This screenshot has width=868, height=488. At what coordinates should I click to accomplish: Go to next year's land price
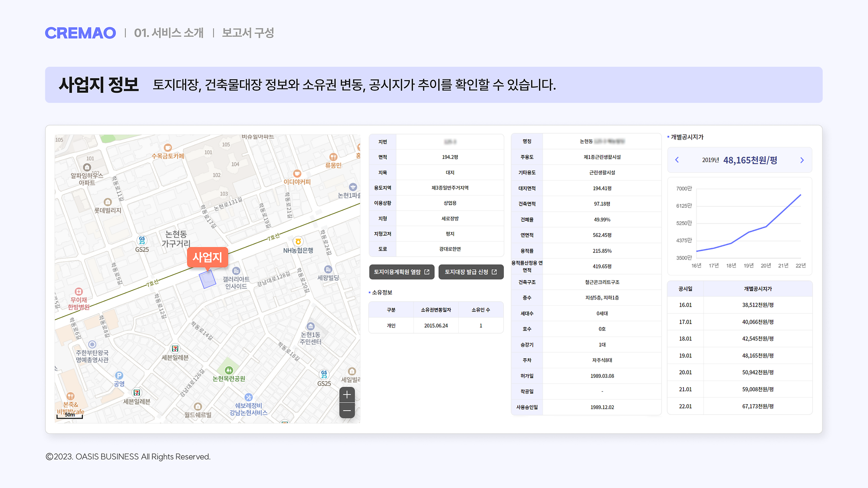coord(802,160)
